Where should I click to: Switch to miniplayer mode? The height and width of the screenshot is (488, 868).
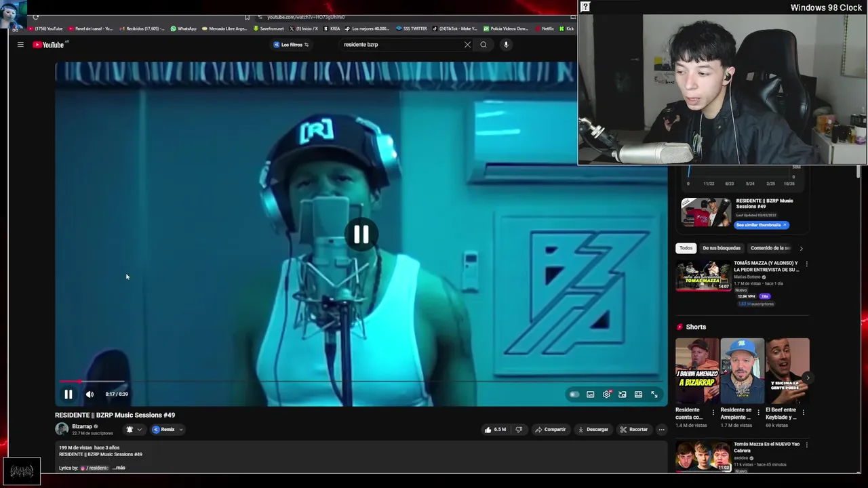point(623,394)
